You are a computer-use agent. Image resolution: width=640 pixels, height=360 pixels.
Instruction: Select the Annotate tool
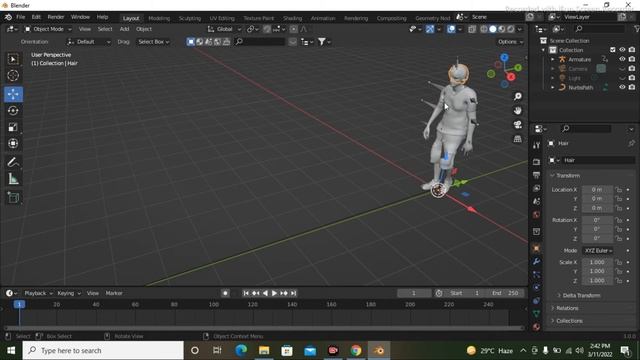tap(13, 162)
